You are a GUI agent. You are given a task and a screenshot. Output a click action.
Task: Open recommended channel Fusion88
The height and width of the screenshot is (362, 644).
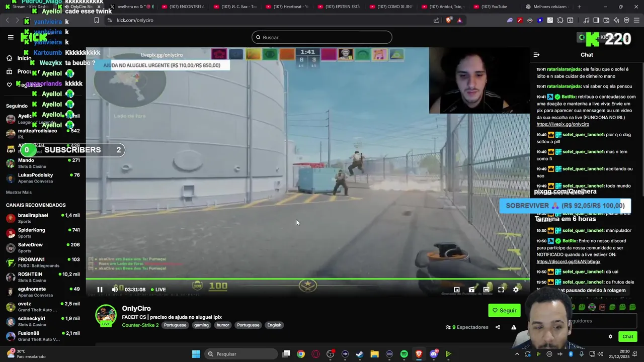43,336
